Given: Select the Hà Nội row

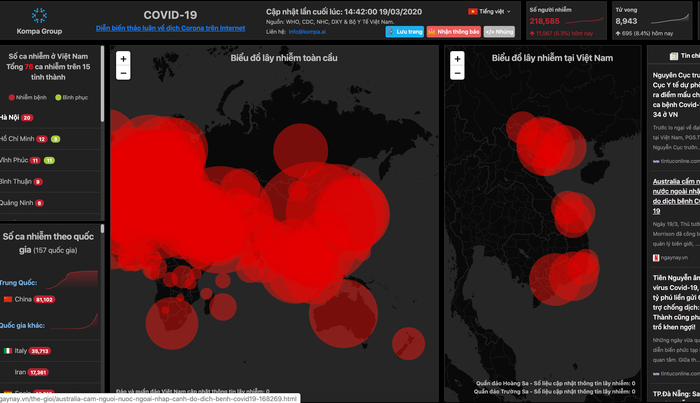Looking at the screenshot, I should 50,118.
